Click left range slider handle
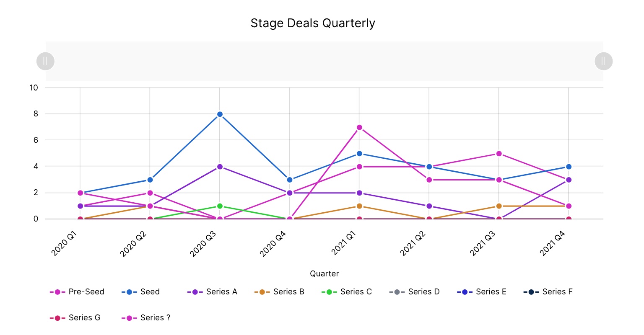644x335 pixels. 45,61
